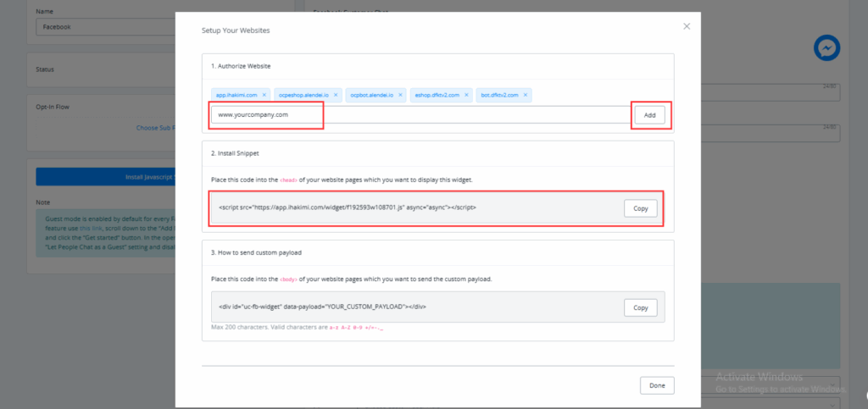Remove the bot.dfktv2.com domain tag
The height and width of the screenshot is (409, 868).
(526, 95)
